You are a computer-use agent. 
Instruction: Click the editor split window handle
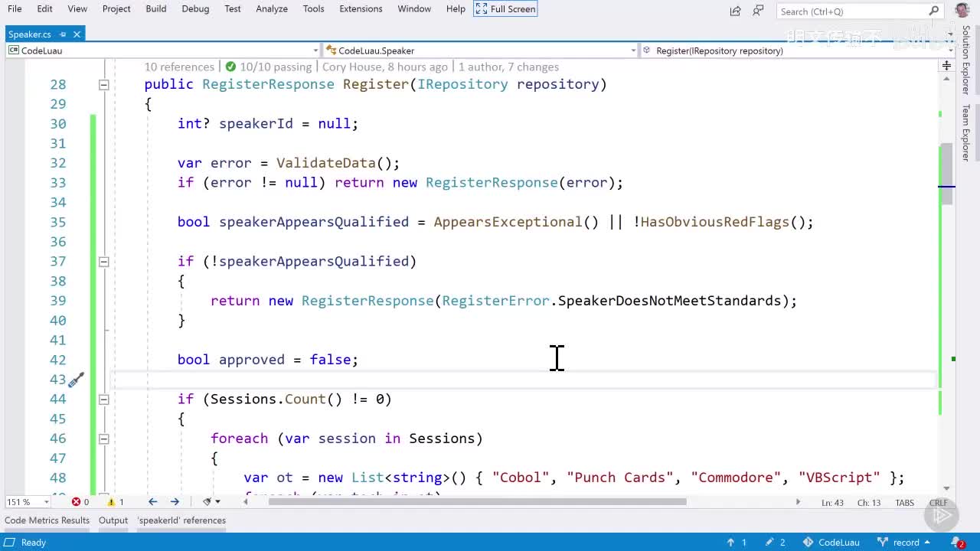coord(946,66)
